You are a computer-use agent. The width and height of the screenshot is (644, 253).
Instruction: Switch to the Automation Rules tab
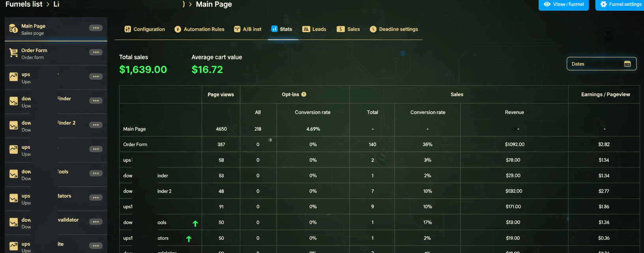tap(199, 29)
